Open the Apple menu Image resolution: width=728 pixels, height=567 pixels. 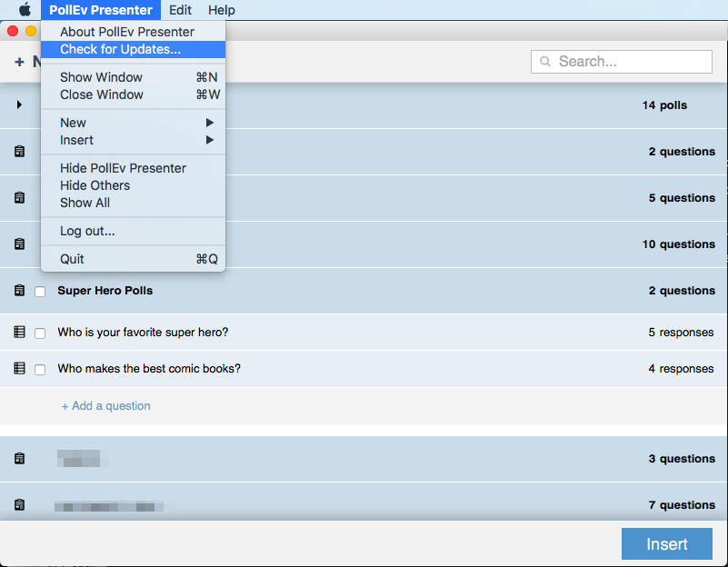click(x=25, y=9)
